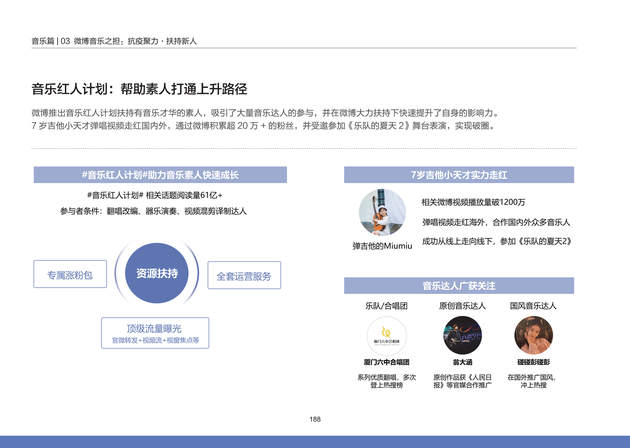
Task: Open the 厦门六中合唱团 logo avatar
Action: pyautogui.click(x=387, y=336)
